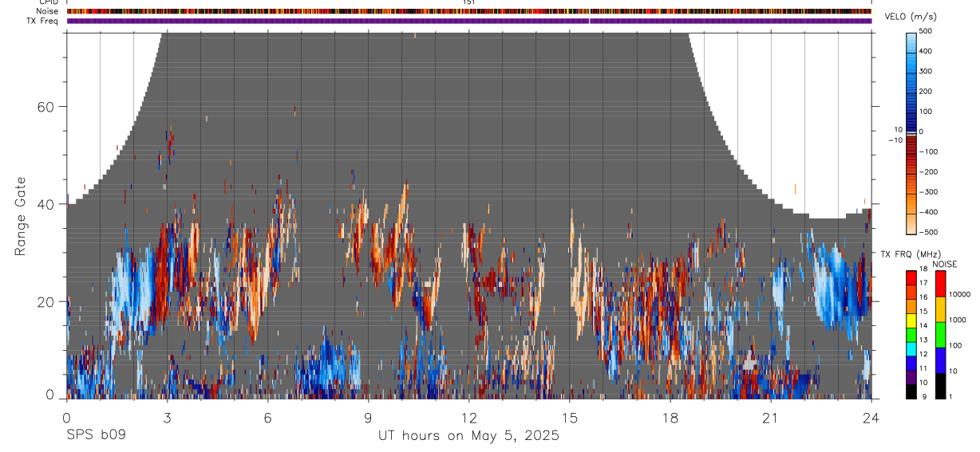Click the cyan 12-13 MHz frequency swatch
This screenshot has height=452, width=980.
[x=911, y=349]
